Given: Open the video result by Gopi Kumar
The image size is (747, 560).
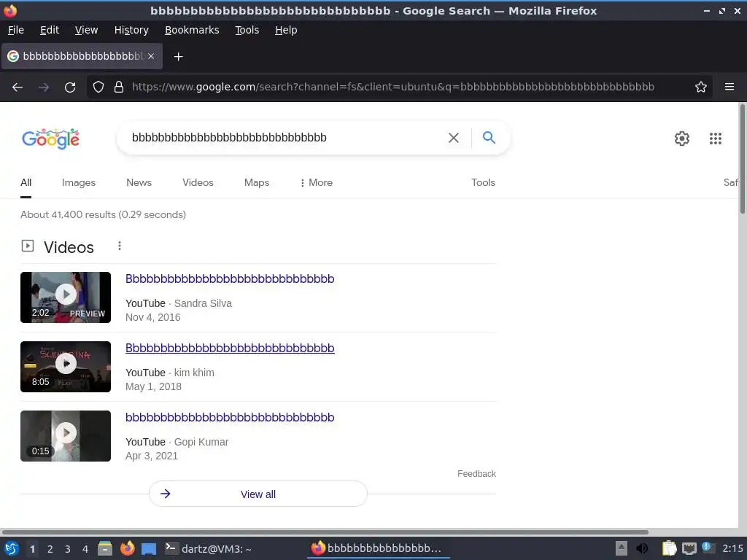Looking at the screenshot, I should tap(230, 417).
